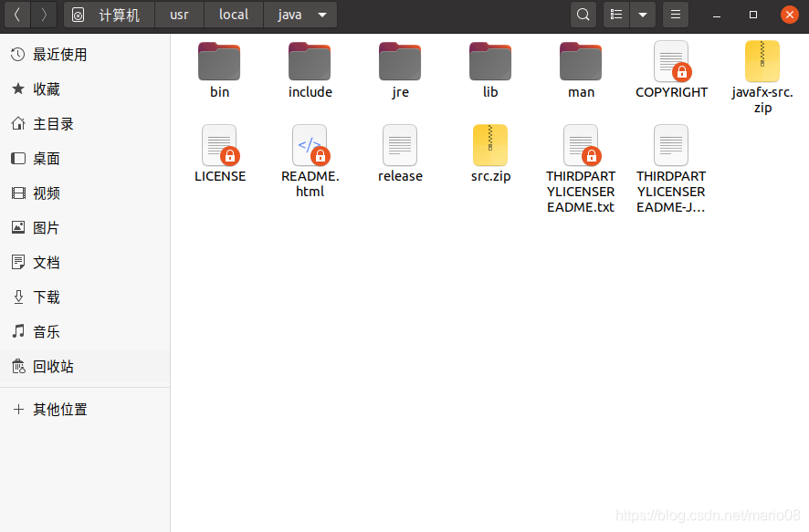
Task: Minimize the file manager window
Action: (717, 15)
